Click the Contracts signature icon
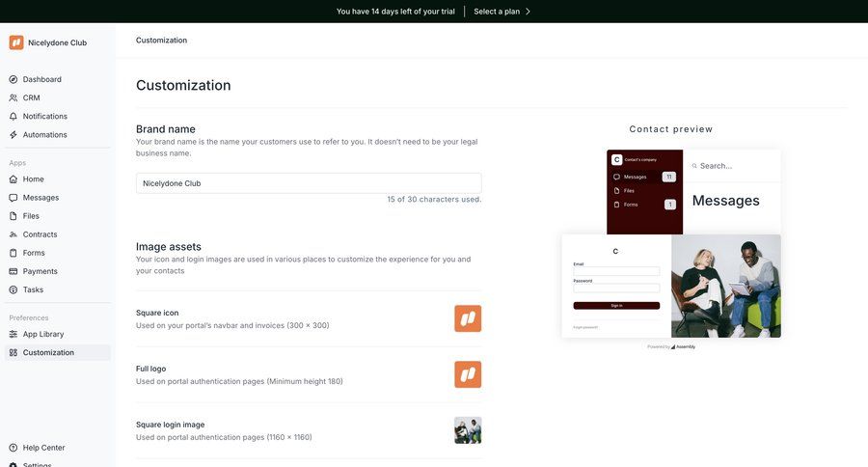The width and height of the screenshot is (868, 467). click(14, 234)
